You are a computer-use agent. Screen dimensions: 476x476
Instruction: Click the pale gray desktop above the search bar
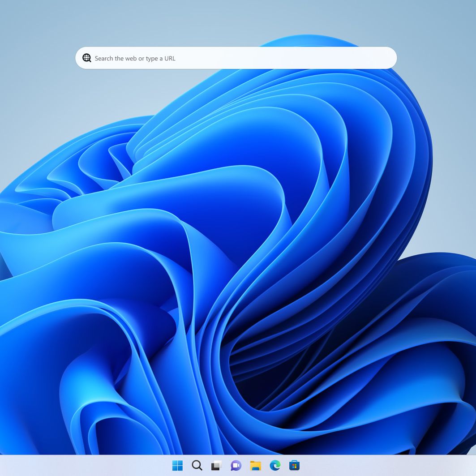tap(179, 22)
